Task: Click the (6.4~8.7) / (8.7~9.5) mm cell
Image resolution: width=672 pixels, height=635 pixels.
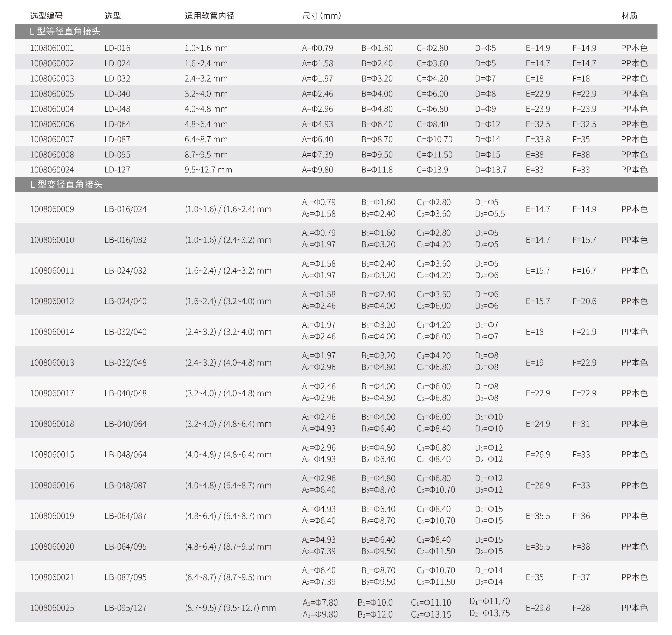Action: [228, 577]
